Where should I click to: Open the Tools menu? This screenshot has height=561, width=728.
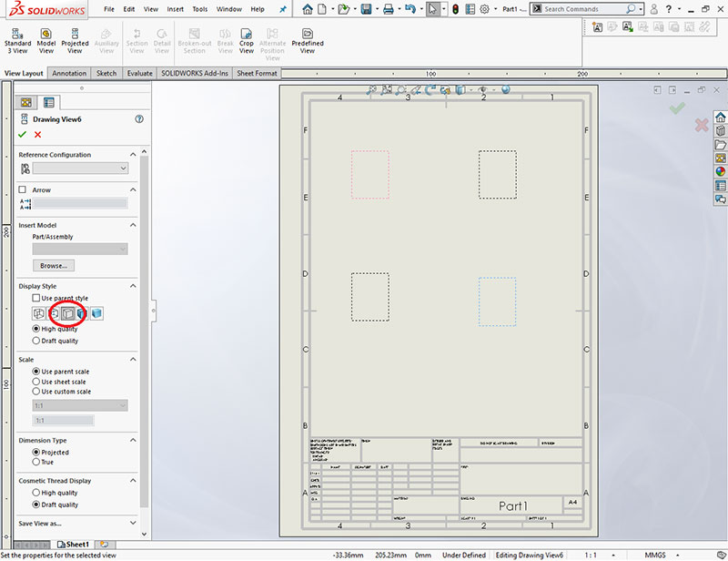[200, 9]
